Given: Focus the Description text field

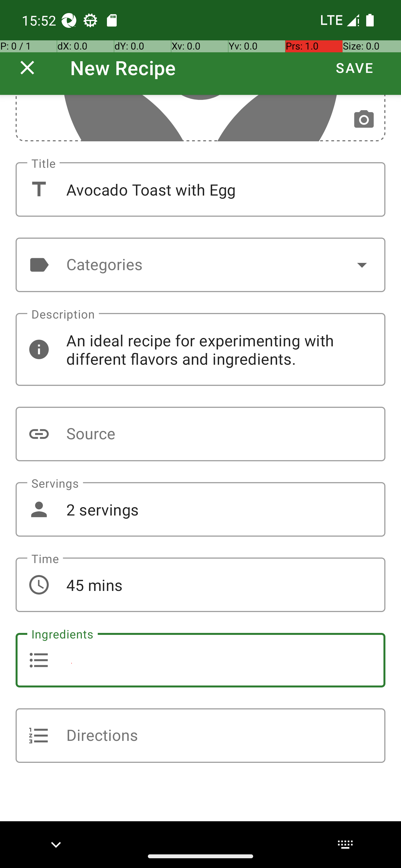Looking at the screenshot, I should click(x=200, y=349).
